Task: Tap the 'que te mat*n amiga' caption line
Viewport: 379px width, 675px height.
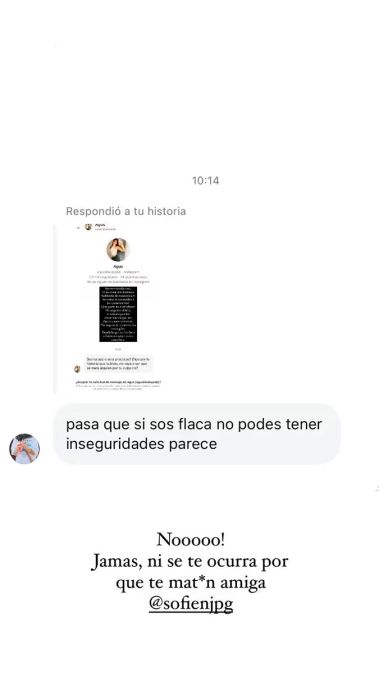Action: tap(191, 583)
